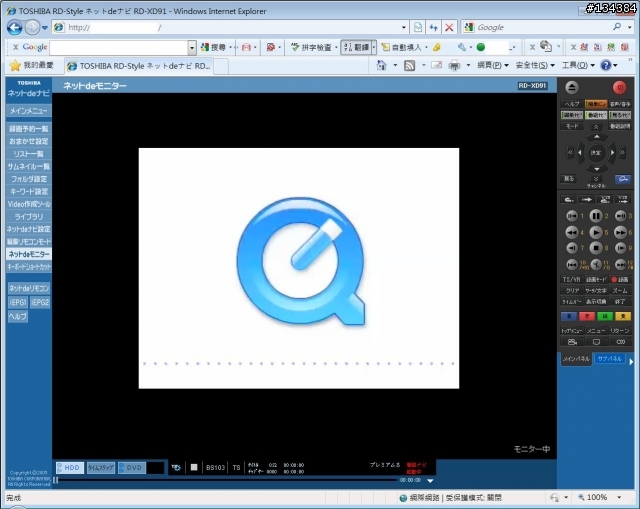Open iEPG2 from the sidebar
The image size is (640, 509).
point(40,302)
